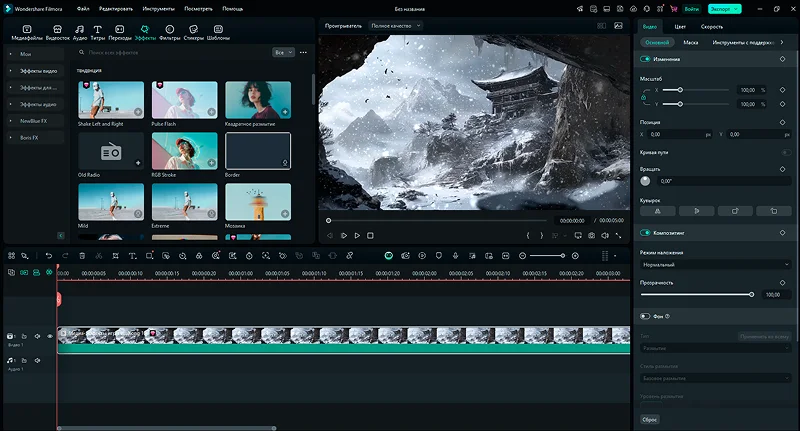Flip horizontally button under Кувырок
The image size is (800, 431).
tap(658, 211)
